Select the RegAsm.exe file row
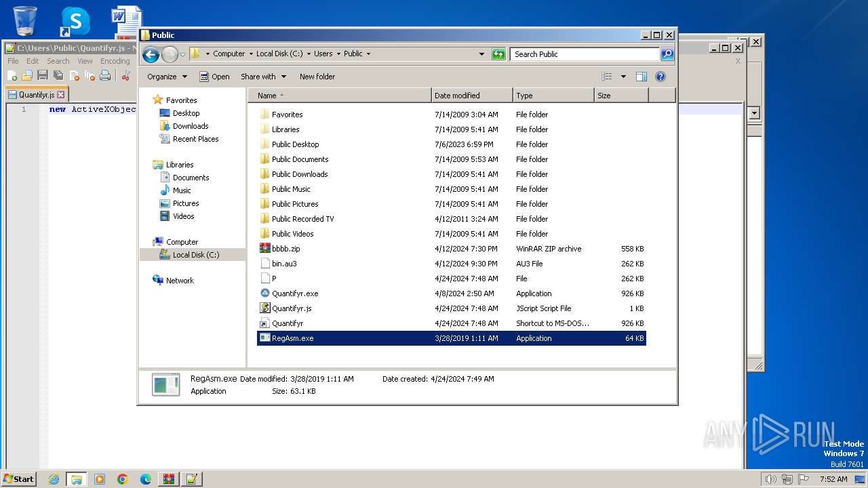 click(452, 338)
